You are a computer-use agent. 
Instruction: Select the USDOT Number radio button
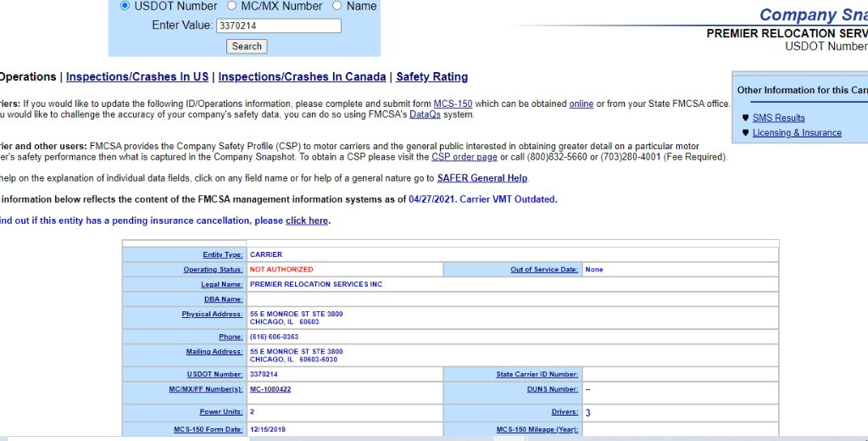(x=125, y=6)
